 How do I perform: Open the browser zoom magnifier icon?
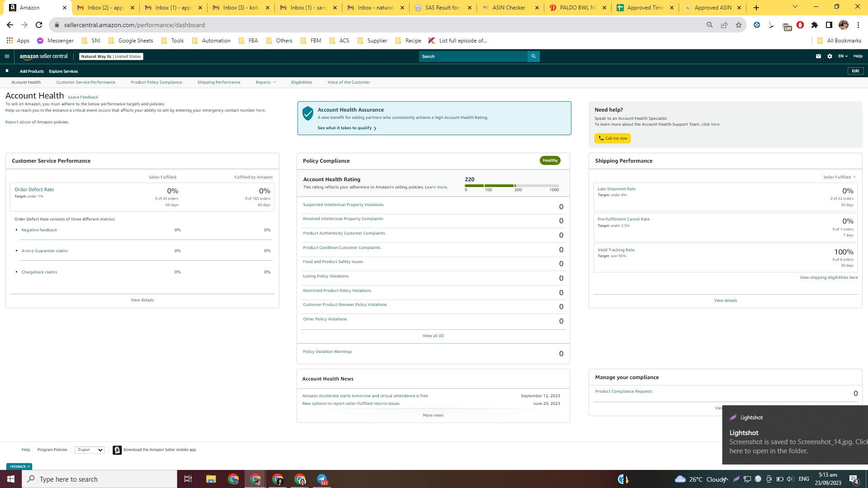(x=710, y=25)
